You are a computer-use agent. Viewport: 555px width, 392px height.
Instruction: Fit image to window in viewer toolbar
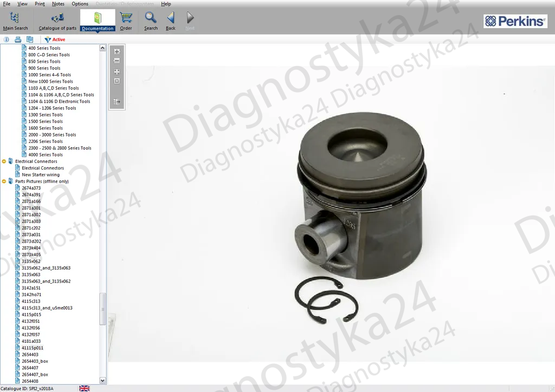point(117,71)
